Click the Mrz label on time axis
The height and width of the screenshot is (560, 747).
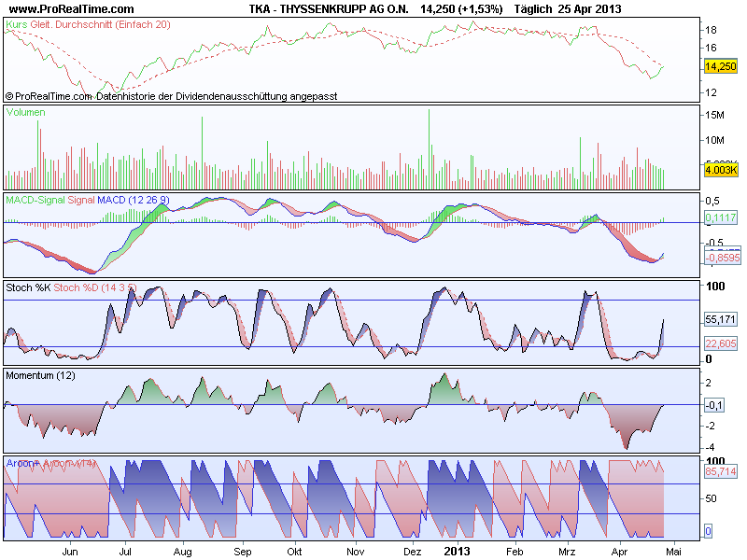click(567, 552)
